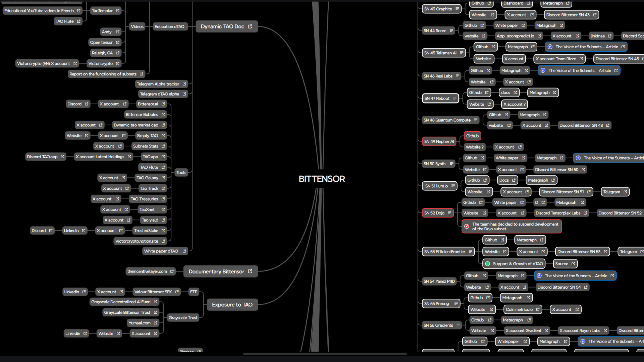Click the link icon beside Bittensor Bubbles
644x362 pixels.
tap(163, 115)
